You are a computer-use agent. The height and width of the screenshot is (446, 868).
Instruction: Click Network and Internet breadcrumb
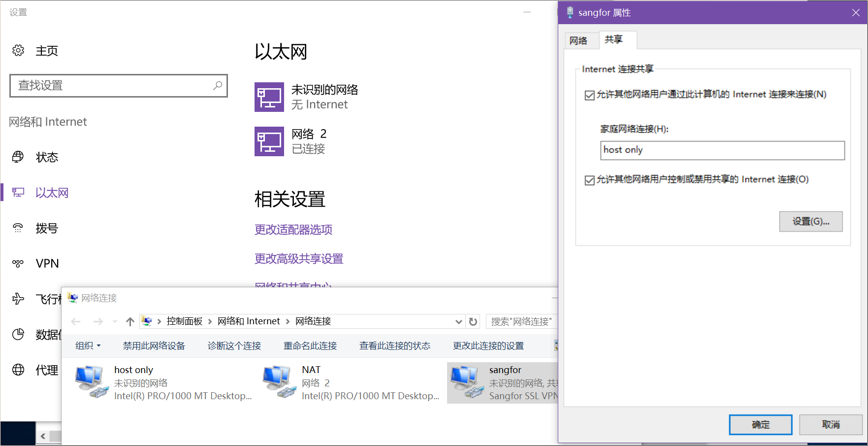tap(249, 321)
